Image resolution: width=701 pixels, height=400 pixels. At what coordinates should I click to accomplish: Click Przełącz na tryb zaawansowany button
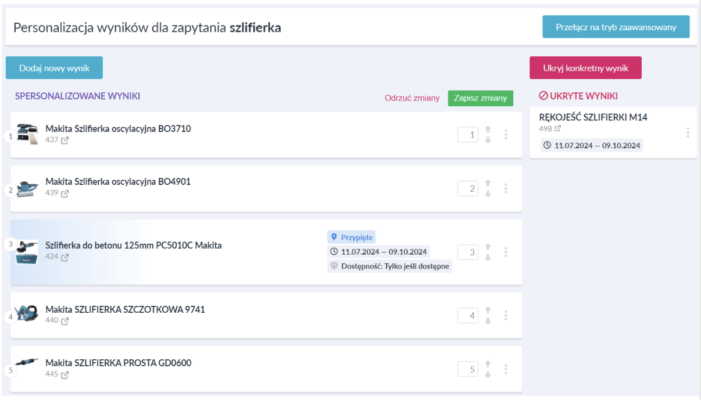click(x=615, y=27)
